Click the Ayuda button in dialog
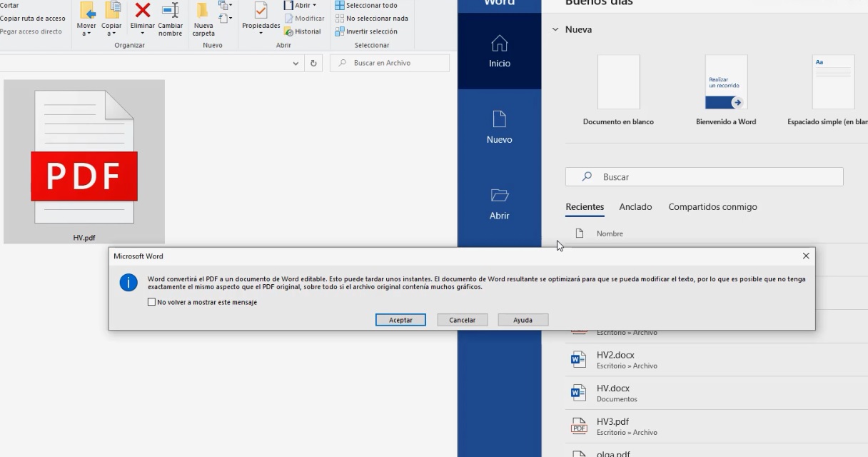Screen dimensions: 868x457 click(x=523, y=320)
